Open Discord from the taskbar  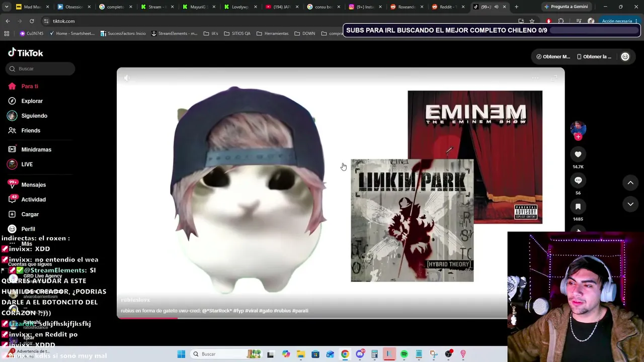pos(360,354)
